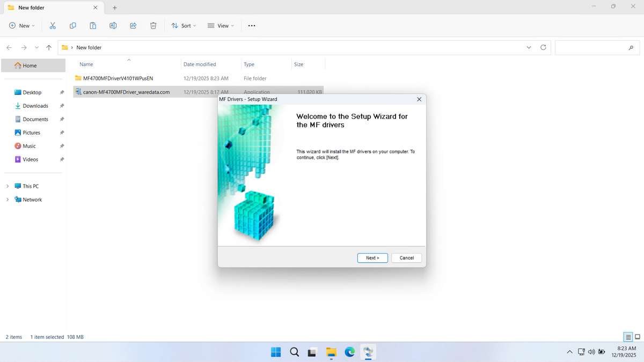Refresh the current folder view
644x362 pixels.
(543, 48)
